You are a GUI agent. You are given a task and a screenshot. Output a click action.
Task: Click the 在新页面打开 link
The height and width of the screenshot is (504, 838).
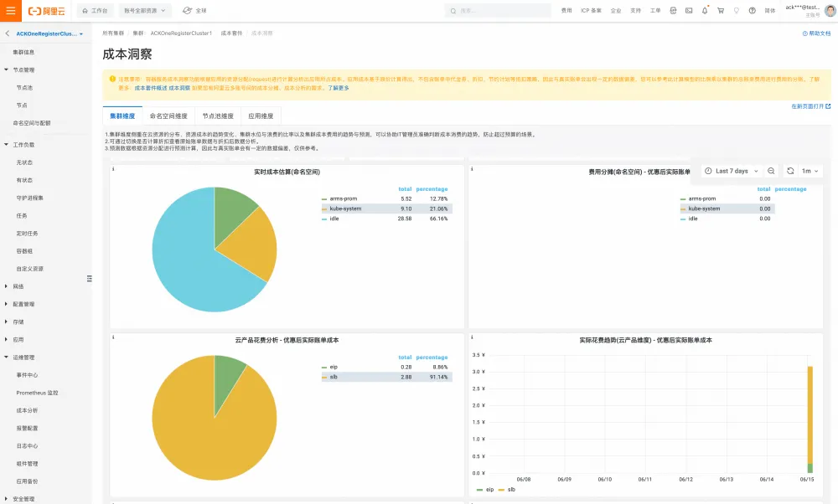tap(810, 107)
